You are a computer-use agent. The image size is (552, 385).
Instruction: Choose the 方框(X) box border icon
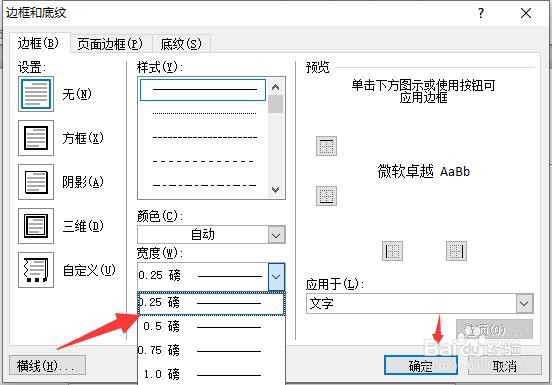click(x=36, y=138)
